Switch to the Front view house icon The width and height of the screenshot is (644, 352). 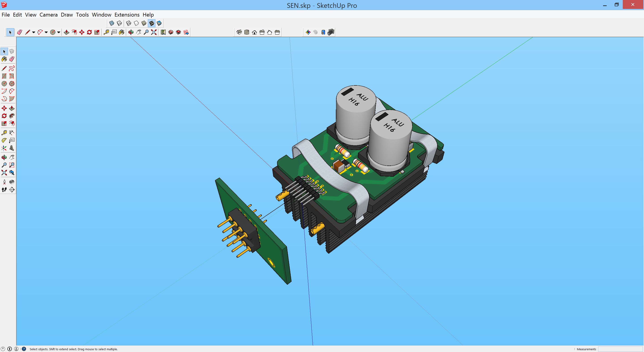pos(254,32)
